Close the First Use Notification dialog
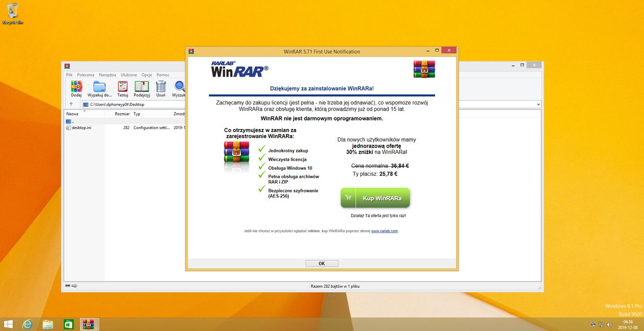This screenshot has height=331, width=644. pyautogui.click(x=449, y=51)
